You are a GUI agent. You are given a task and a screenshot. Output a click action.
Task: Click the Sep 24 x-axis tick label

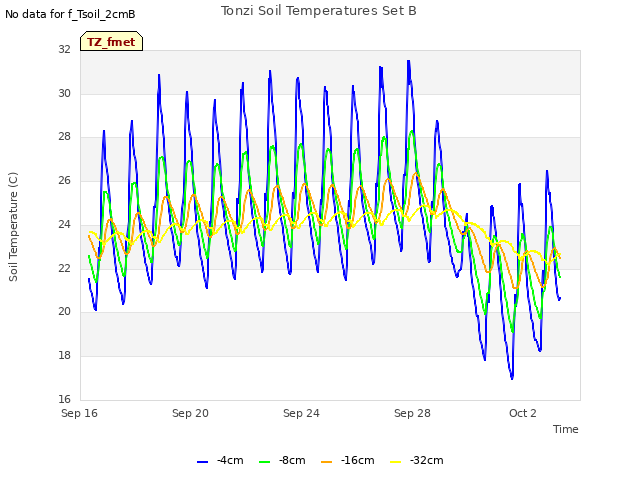click(x=301, y=413)
